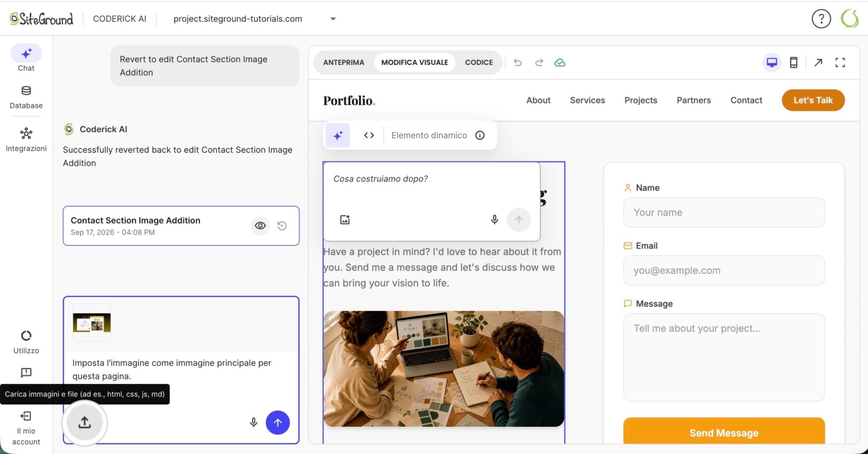Screen dimensions: 868x454
Task: Click the Your name input field
Action: tap(724, 212)
